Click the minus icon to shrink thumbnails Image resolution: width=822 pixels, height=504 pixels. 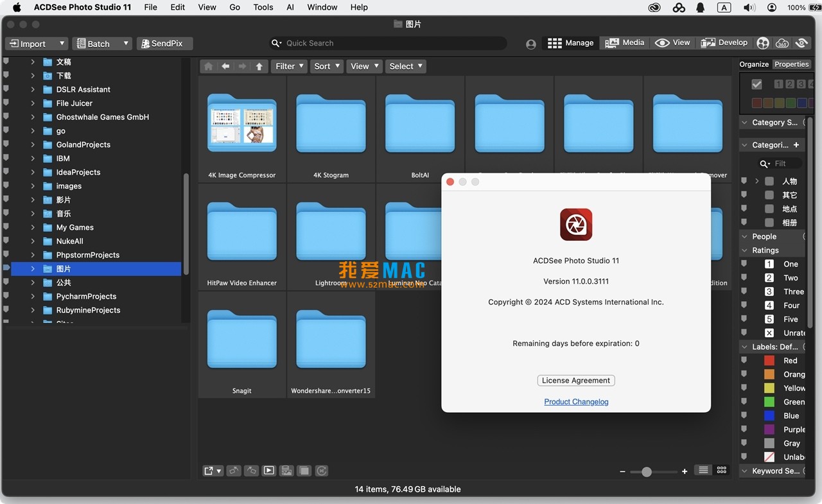tap(622, 471)
